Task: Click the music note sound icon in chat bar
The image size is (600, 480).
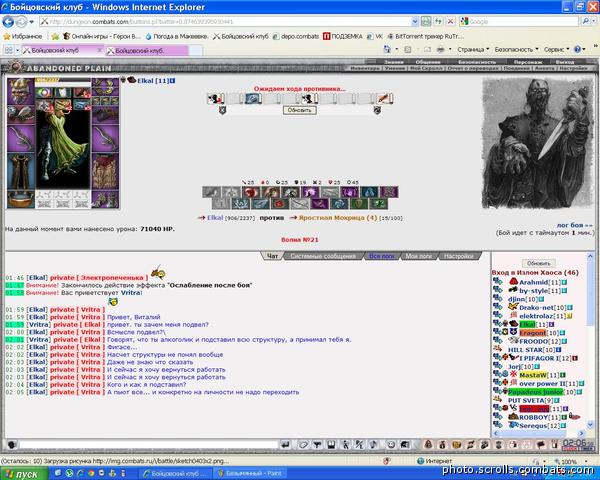Action: [373, 444]
